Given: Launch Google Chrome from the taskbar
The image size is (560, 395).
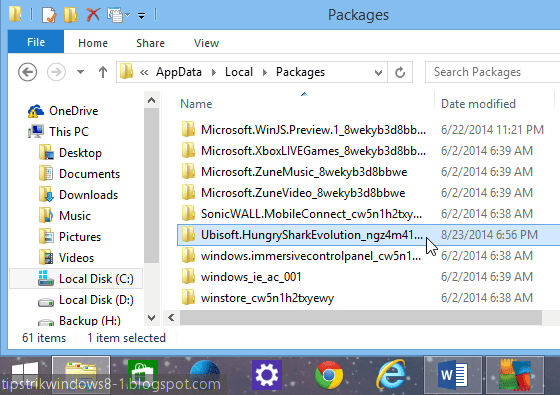Looking at the screenshot, I should click(x=329, y=375).
